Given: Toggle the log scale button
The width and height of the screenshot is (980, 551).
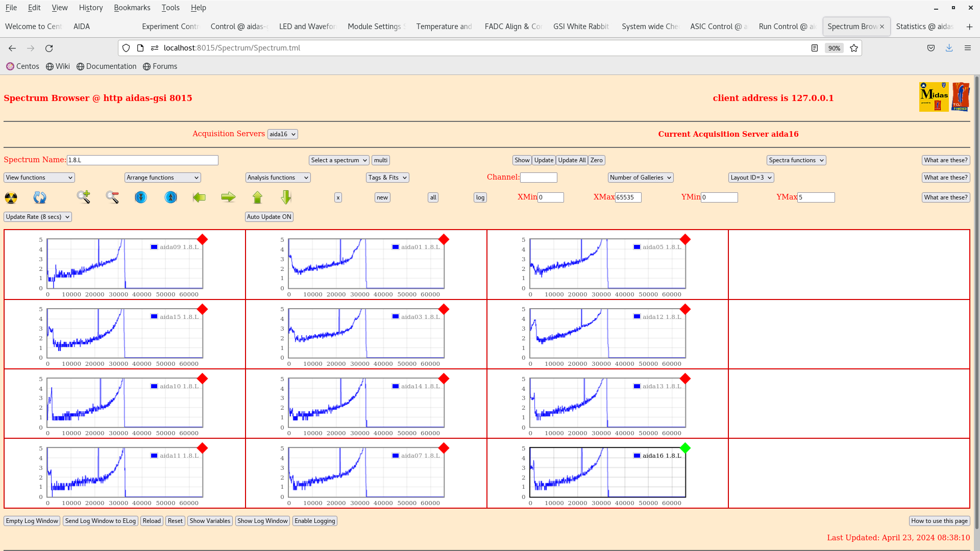Looking at the screenshot, I should 480,197.
